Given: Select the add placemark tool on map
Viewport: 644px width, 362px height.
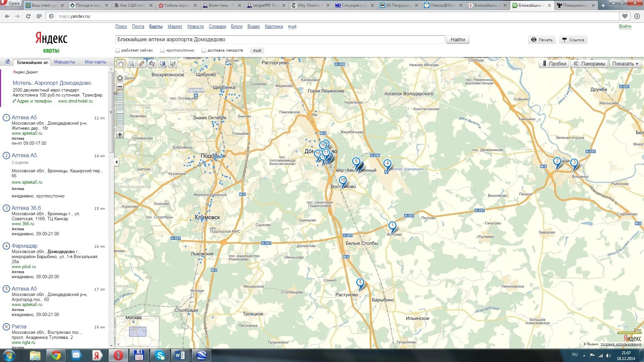Looking at the screenshot, I should 163,64.
